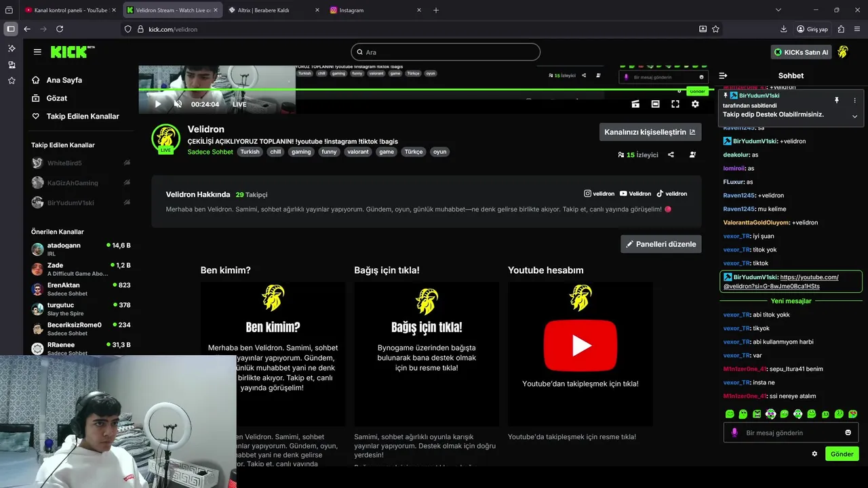Open the Kick hamburger menu
Screen dimensions: 868x488
point(37,52)
